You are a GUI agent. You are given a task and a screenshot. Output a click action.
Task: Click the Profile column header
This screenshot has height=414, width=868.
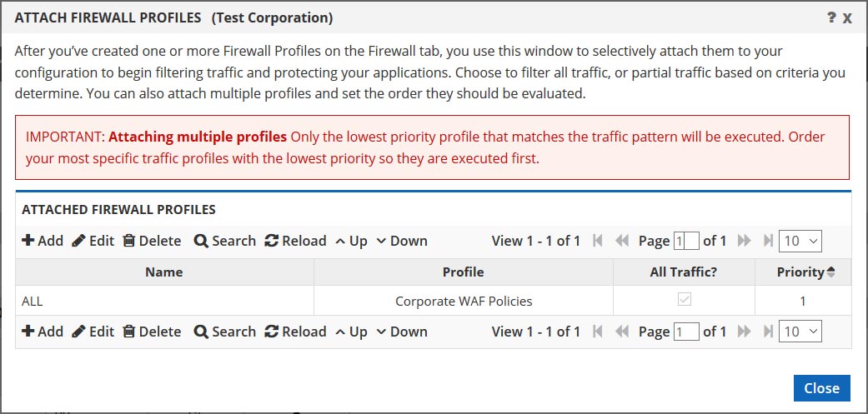point(464,272)
